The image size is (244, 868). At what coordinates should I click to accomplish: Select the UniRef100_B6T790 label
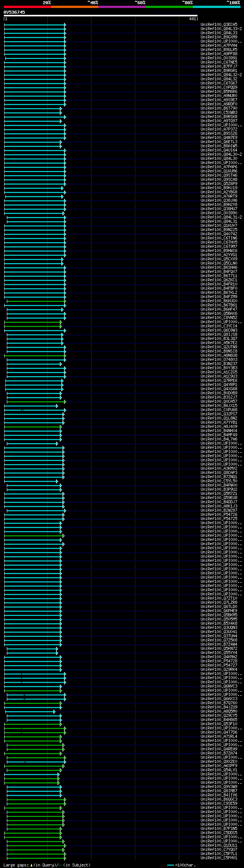pos(219,108)
